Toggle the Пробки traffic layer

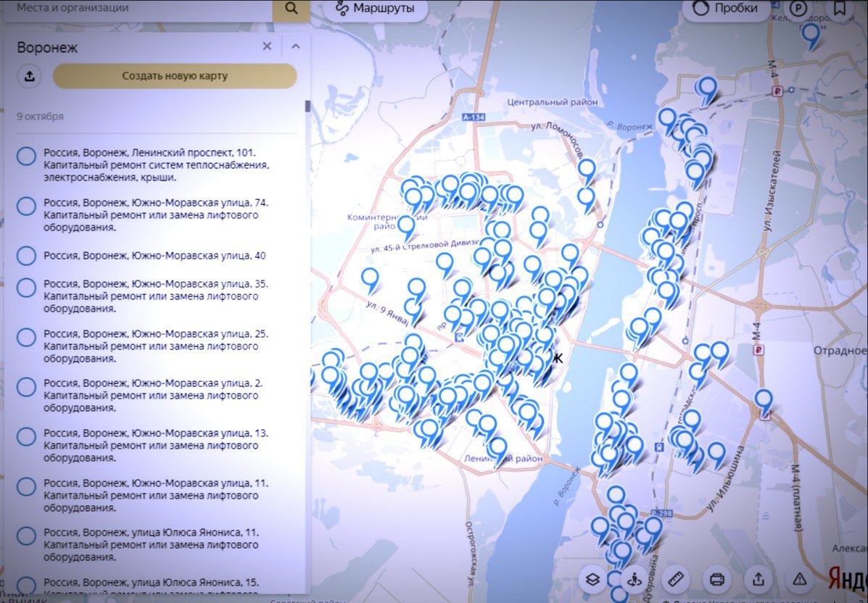[x=727, y=9]
